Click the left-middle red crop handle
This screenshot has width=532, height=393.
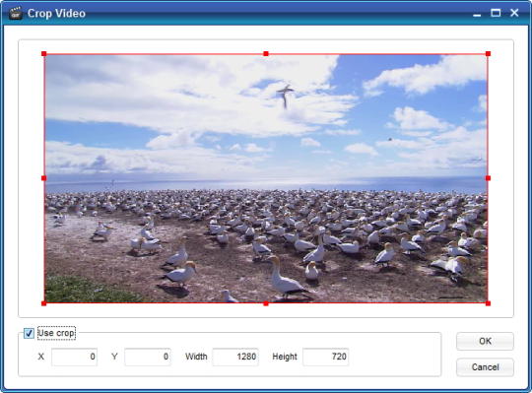coord(43,178)
